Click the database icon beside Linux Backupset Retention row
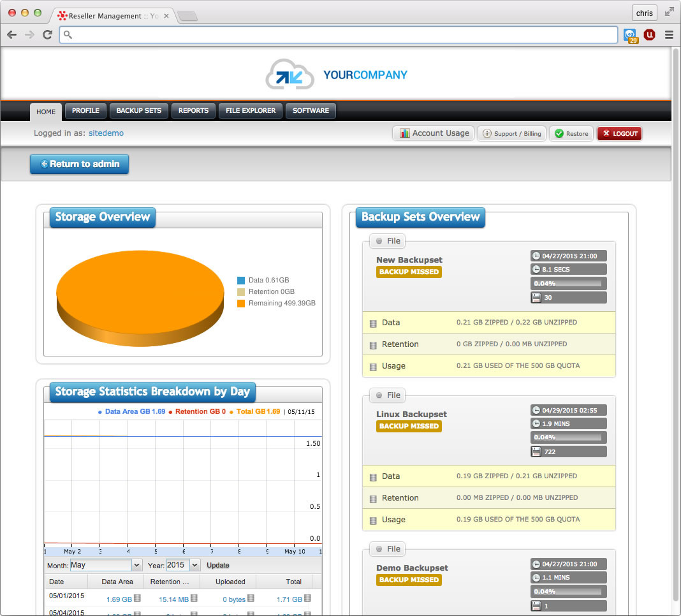The width and height of the screenshot is (681, 616). pos(372,499)
